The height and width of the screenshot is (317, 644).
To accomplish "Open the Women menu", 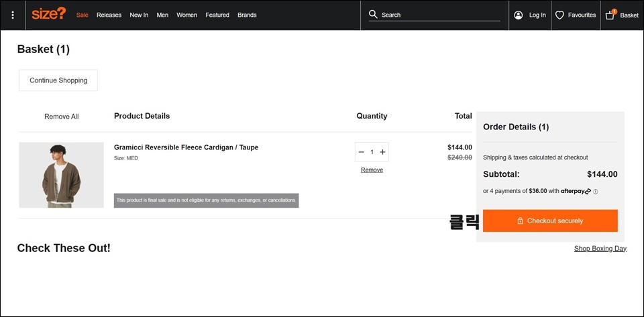I will [187, 15].
